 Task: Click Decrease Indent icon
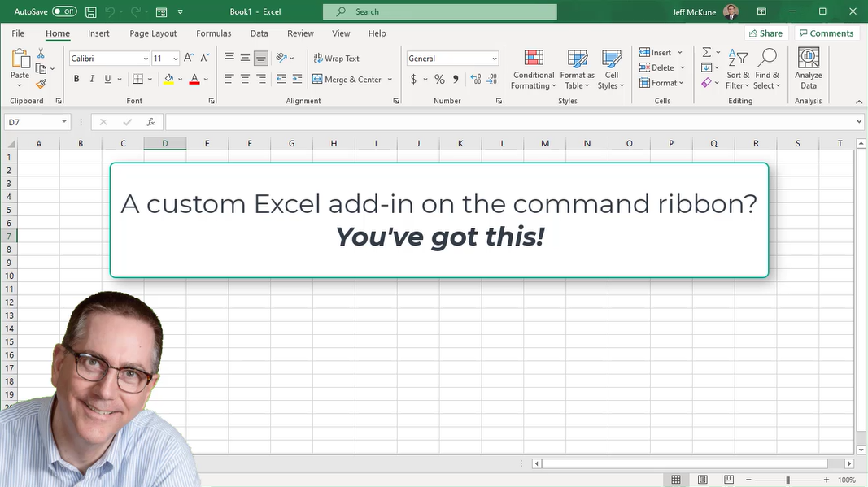click(281, 79)
